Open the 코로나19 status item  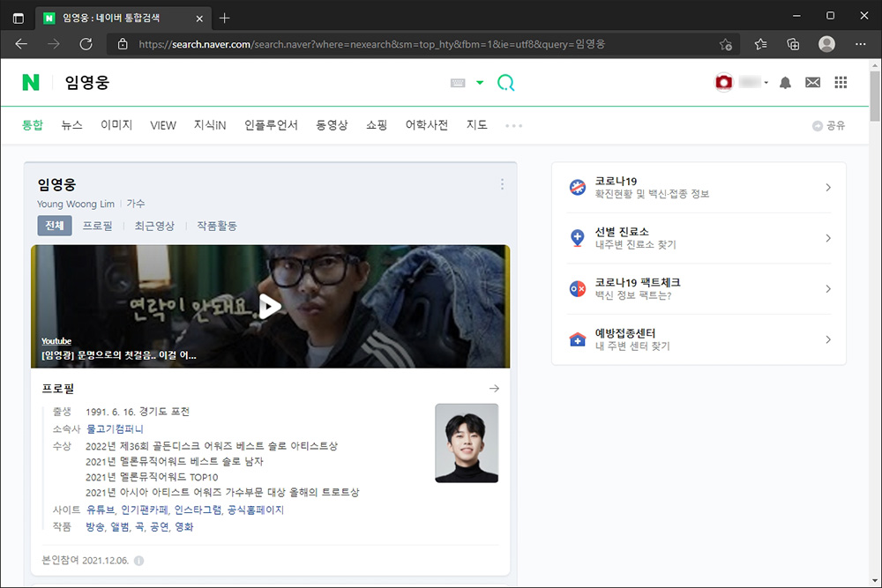(x=699, y=187)
